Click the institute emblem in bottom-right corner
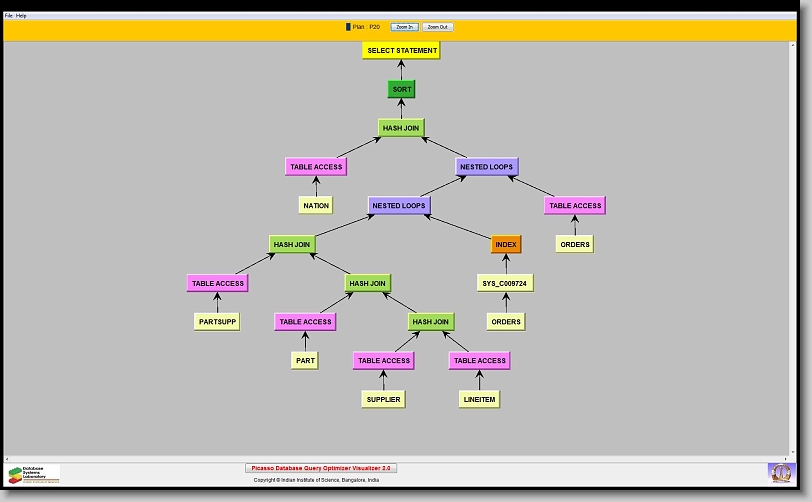The image size is (812, 502). click(x=780, y=472)
